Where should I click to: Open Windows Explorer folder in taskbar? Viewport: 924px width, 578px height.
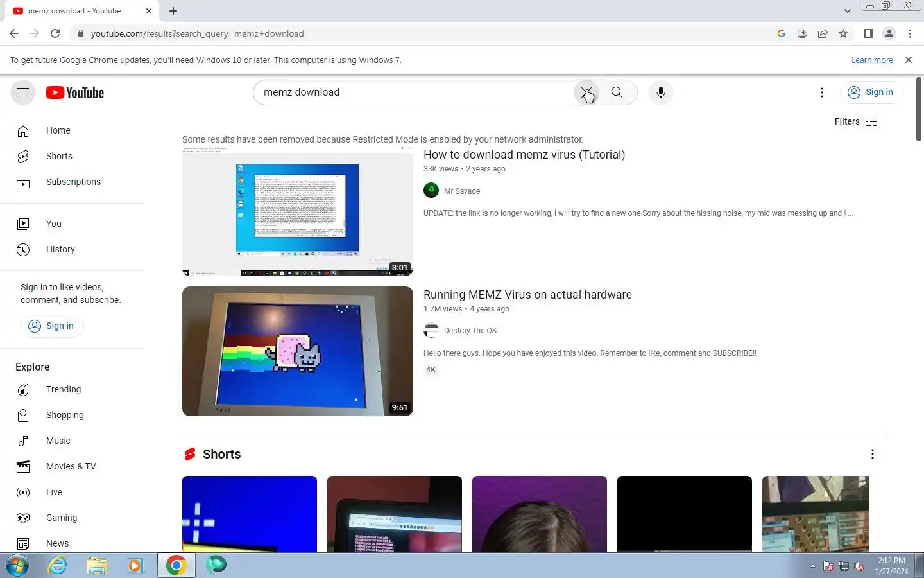tap(97, 565)
